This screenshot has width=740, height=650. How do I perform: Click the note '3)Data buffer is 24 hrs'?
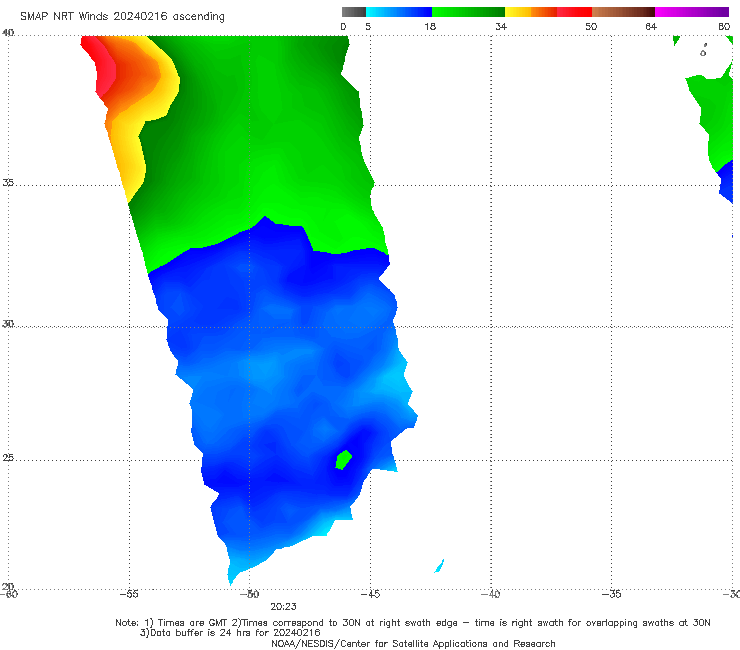230,633
